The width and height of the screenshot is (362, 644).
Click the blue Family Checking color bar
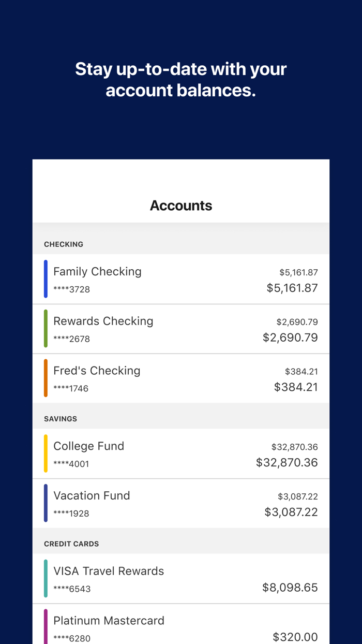click(x=46, y=279)
